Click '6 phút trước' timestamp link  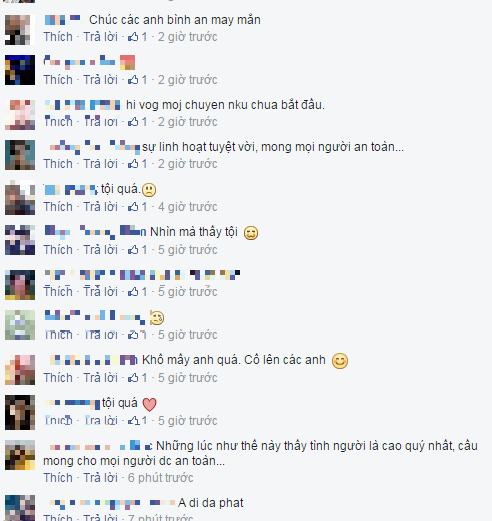(x=160, y=478)
